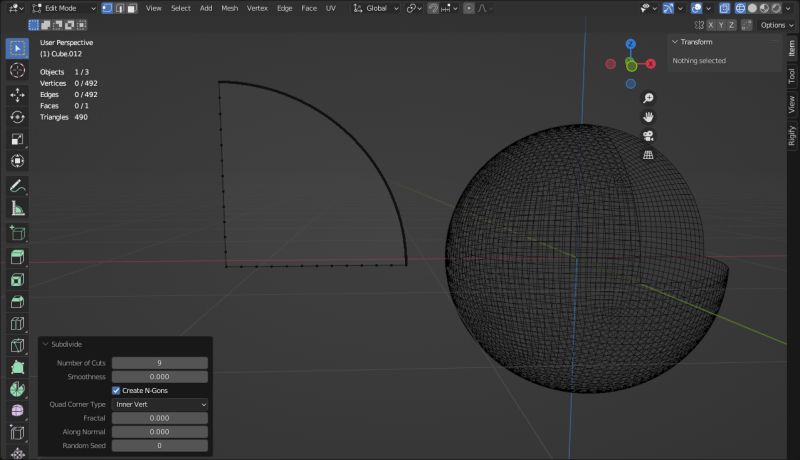Click the Smoothness slider
This screenshot has height=460, width=800.
point(160,377)
